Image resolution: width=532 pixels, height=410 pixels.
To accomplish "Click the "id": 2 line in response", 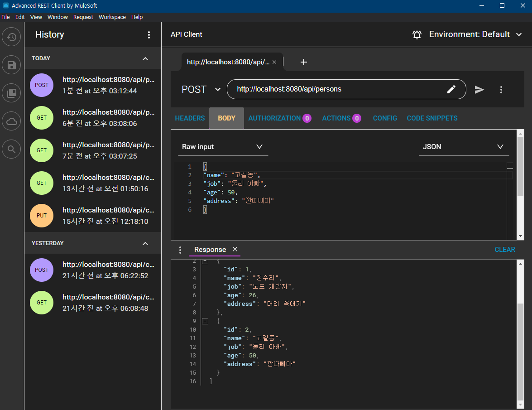I will (x=238, y=329).
